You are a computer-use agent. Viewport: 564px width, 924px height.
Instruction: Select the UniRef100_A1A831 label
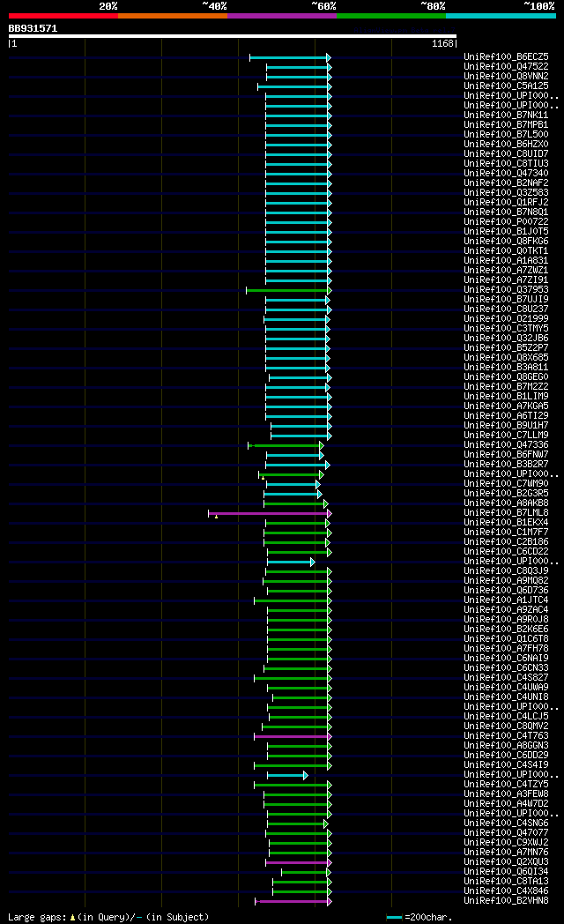(506, 260)
